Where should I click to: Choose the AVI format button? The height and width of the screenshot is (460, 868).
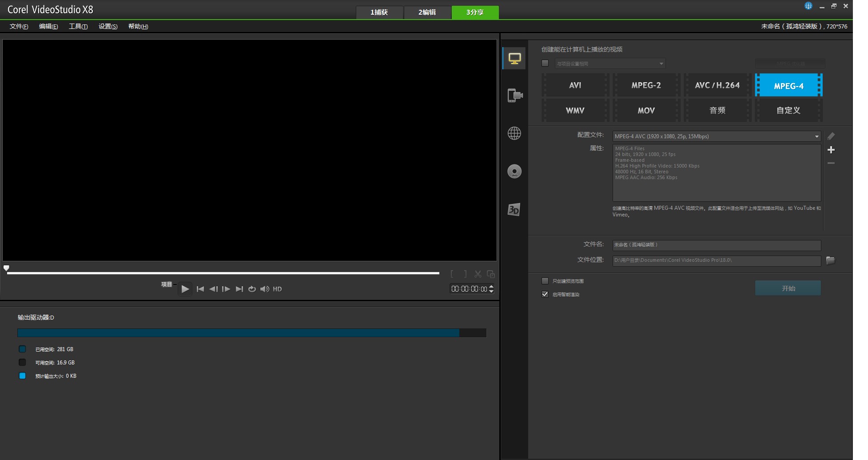[x=575, y=85]
